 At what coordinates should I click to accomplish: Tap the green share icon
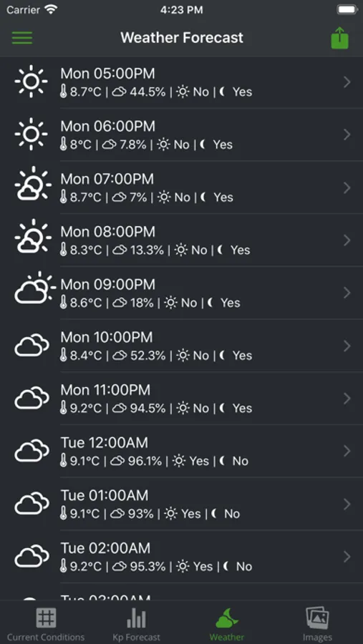coord(339,38)
